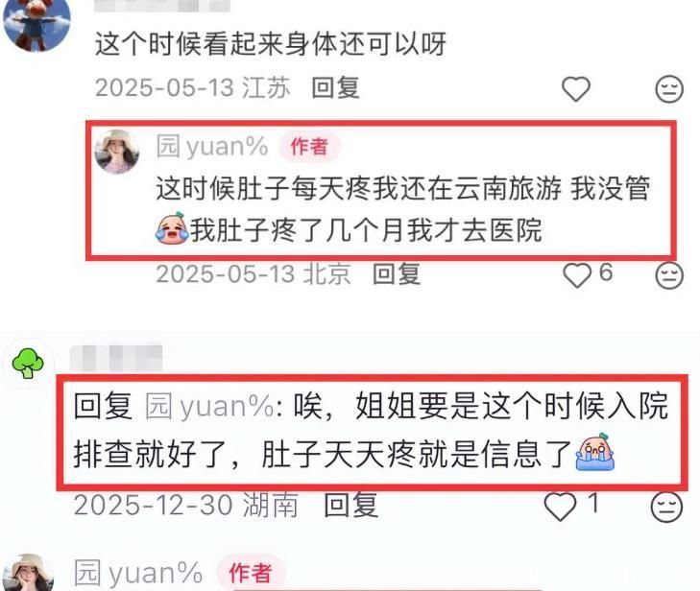Tap dislike face on the Hunan comment
Viewport: 700px width, 591px height.
[x=666, y=507]
